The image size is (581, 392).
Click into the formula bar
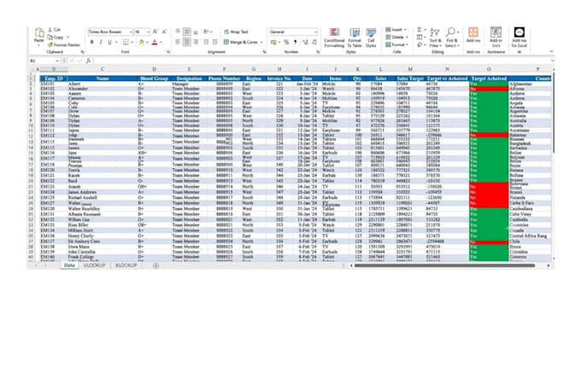coord(321,61)
